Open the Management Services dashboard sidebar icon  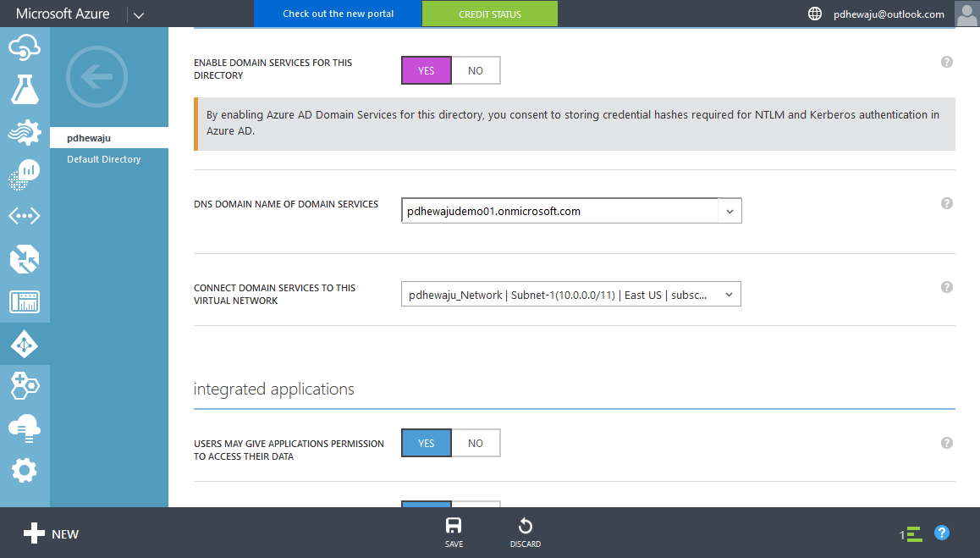point(25,301)
